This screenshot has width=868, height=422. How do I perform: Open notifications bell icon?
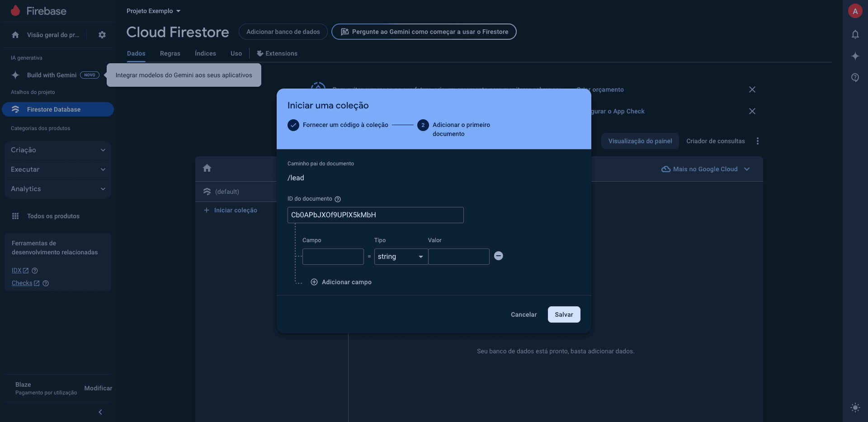click(x=855, y=34)
